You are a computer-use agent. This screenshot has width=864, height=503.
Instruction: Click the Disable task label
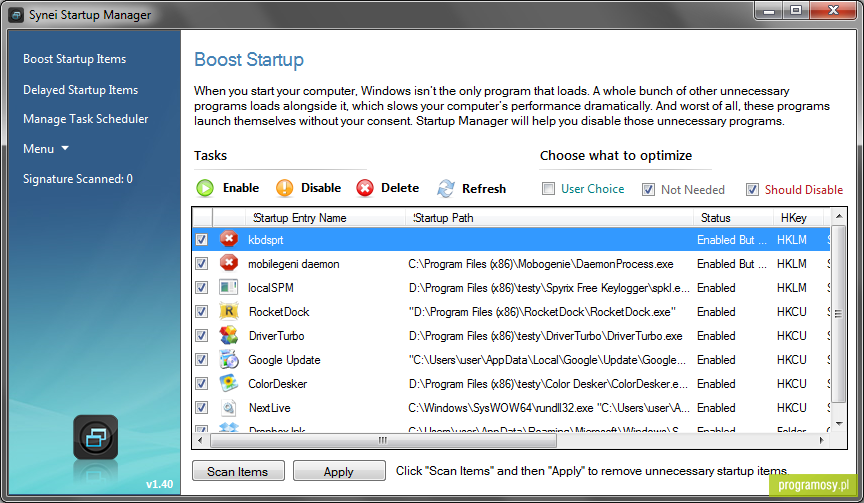[321, 188]
